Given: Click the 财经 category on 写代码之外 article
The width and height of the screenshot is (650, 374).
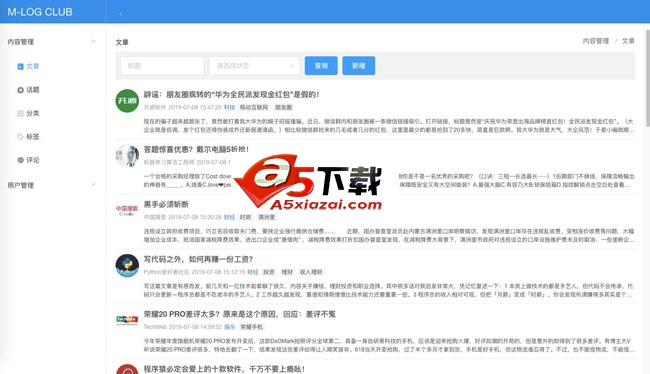Looking at the screenshot, I should [x=252, y=272].
